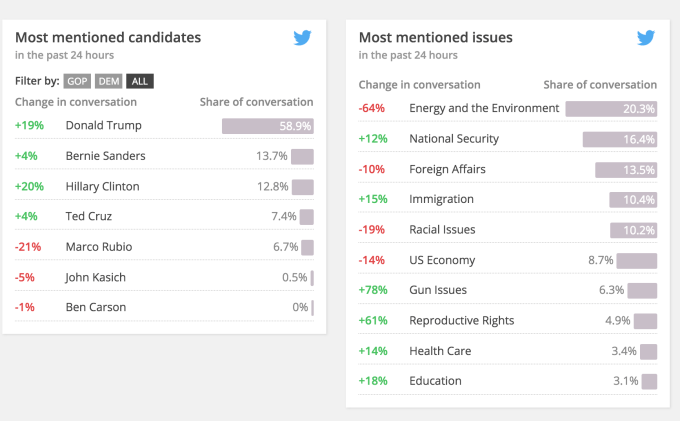Click Donald Trump's 58.9% share bar
This screenshot has height=424, width=680.
(267, 126)
